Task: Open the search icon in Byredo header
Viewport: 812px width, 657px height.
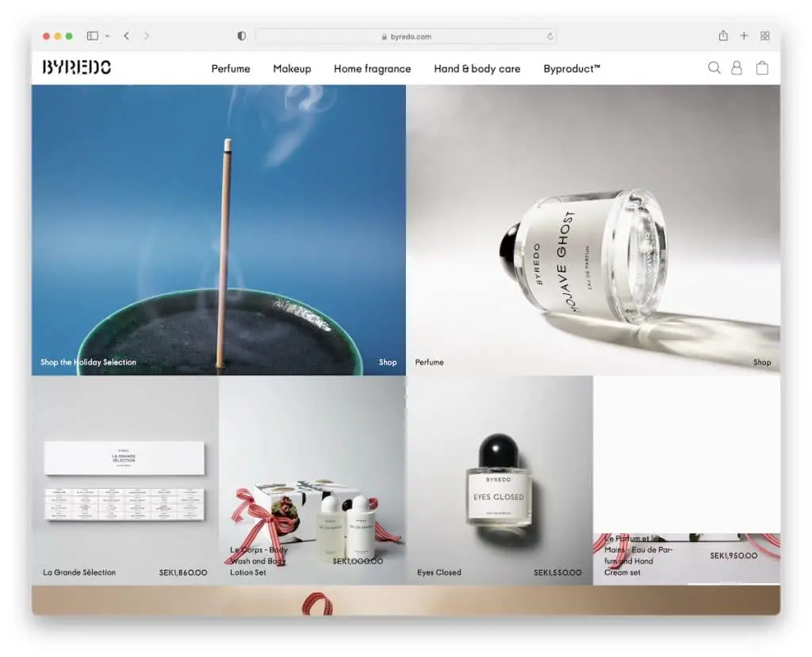Action: (714, 68)
